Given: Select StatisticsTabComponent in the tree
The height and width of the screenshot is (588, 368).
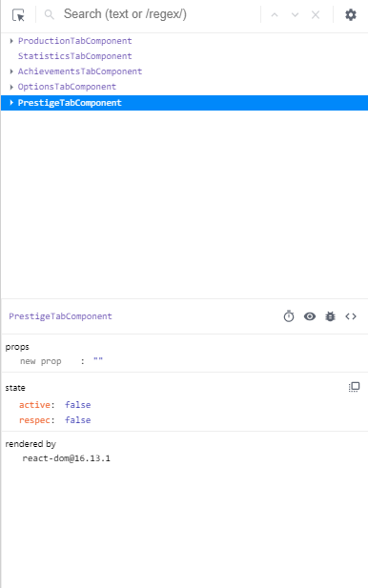Looking at the screenshot, I should coord(75,56).
